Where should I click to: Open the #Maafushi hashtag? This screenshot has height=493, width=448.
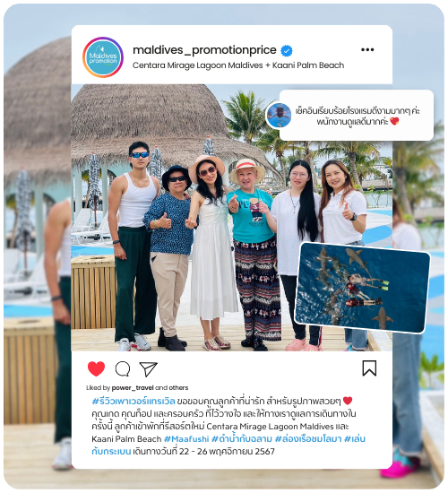(186, 439)
